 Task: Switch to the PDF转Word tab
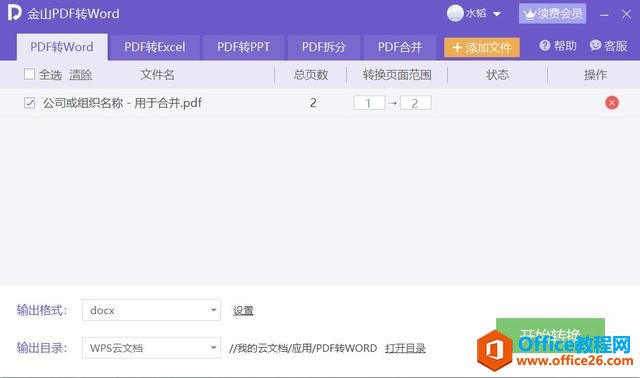[62, 47]
